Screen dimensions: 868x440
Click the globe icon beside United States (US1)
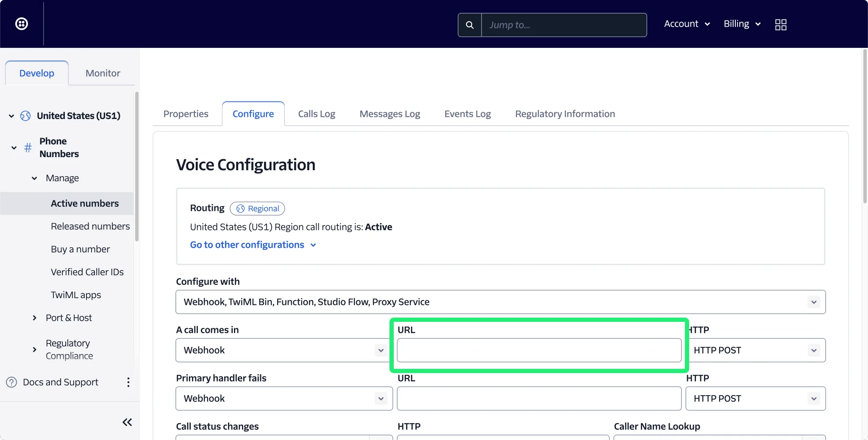tap(25, 116)
